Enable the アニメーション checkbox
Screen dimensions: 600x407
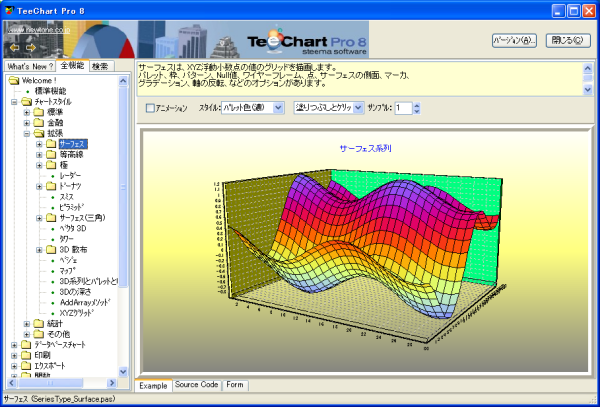[x=150, y=108]
